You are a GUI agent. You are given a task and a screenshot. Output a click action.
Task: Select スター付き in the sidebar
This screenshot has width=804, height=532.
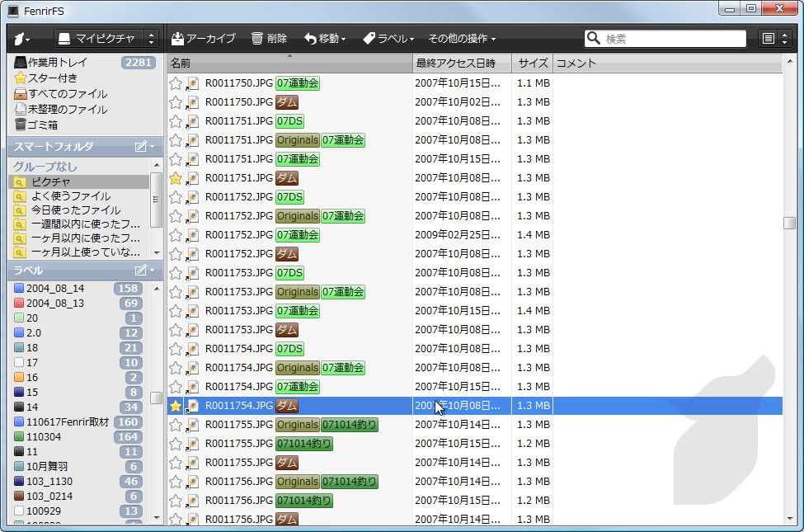point(49,78)
